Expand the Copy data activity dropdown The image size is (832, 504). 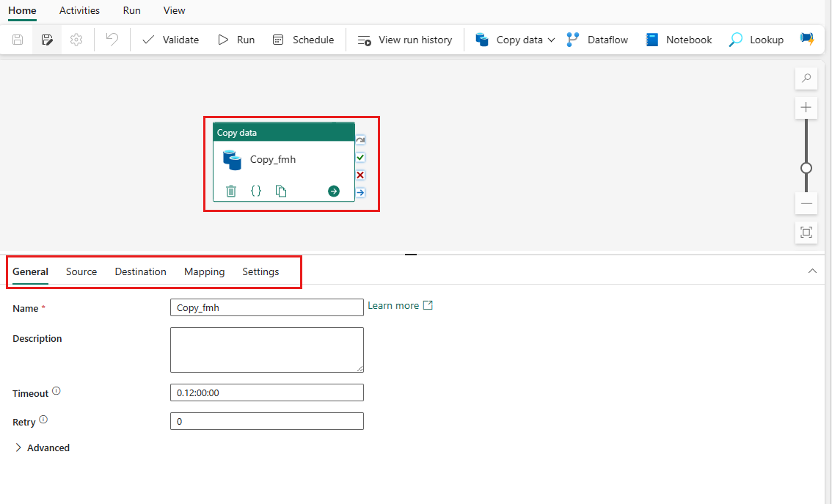point(551,40)
